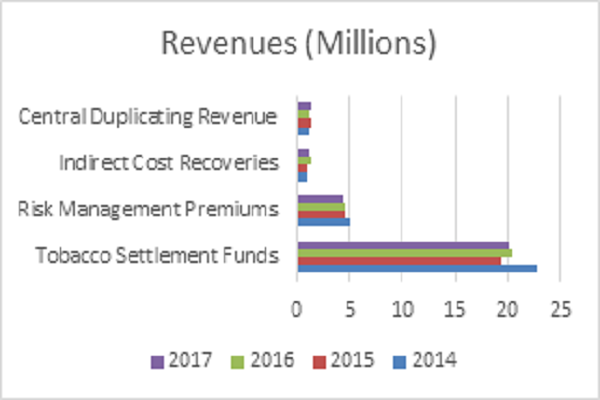Select the purple 2017 Tobacco Settlement bar
The image size is (600, 400).
(x=403, y=246)
